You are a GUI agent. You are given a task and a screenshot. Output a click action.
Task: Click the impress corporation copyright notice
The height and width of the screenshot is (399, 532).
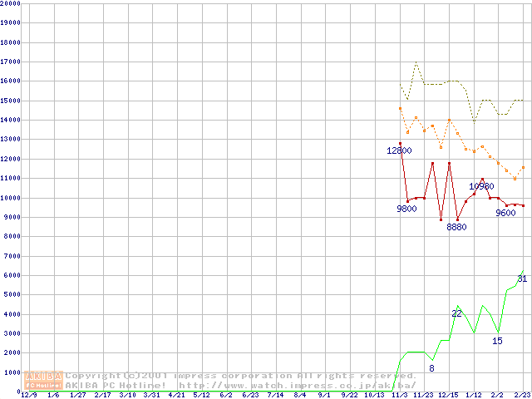click(241, 376)
